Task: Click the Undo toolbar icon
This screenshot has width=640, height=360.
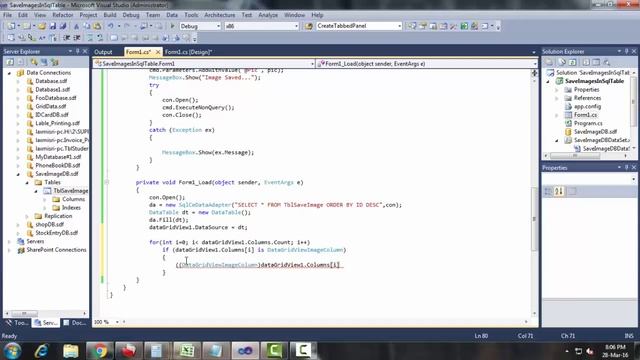Action: click(x=111, y=26)
